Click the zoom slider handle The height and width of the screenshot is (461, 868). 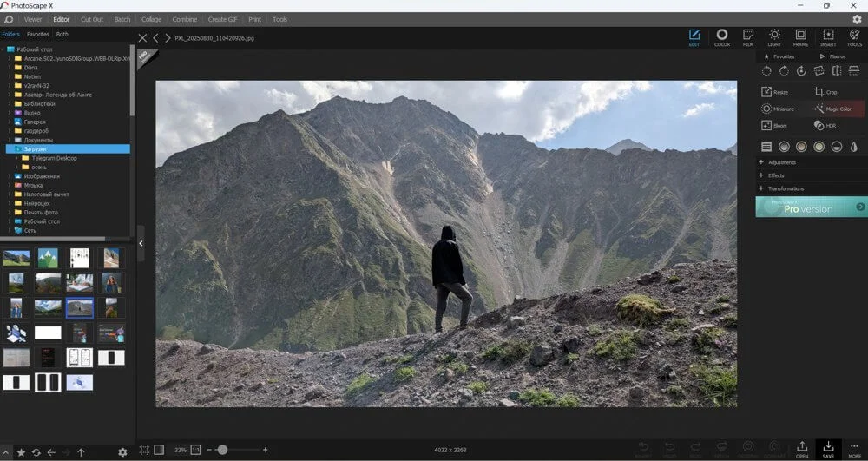pyautogui.click(x=222, y=450)
